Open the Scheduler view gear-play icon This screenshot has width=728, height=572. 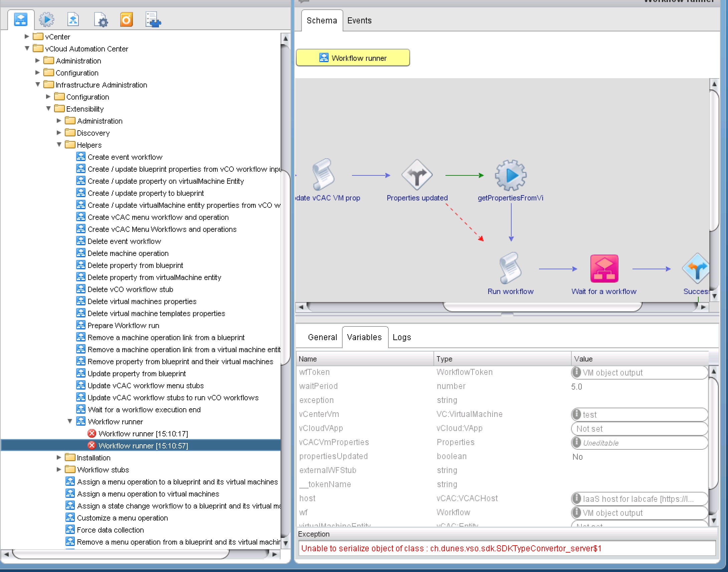pyautogui.click(x=46, y=20)
